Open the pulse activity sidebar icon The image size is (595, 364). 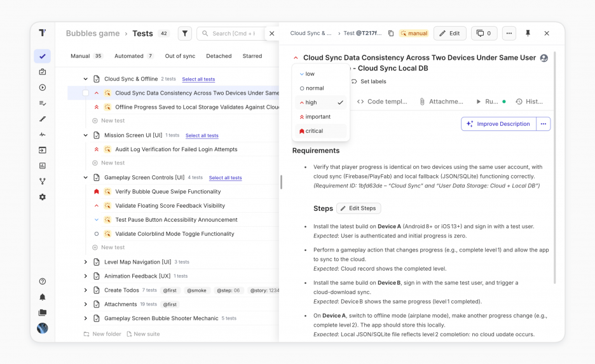coord(43,135)
